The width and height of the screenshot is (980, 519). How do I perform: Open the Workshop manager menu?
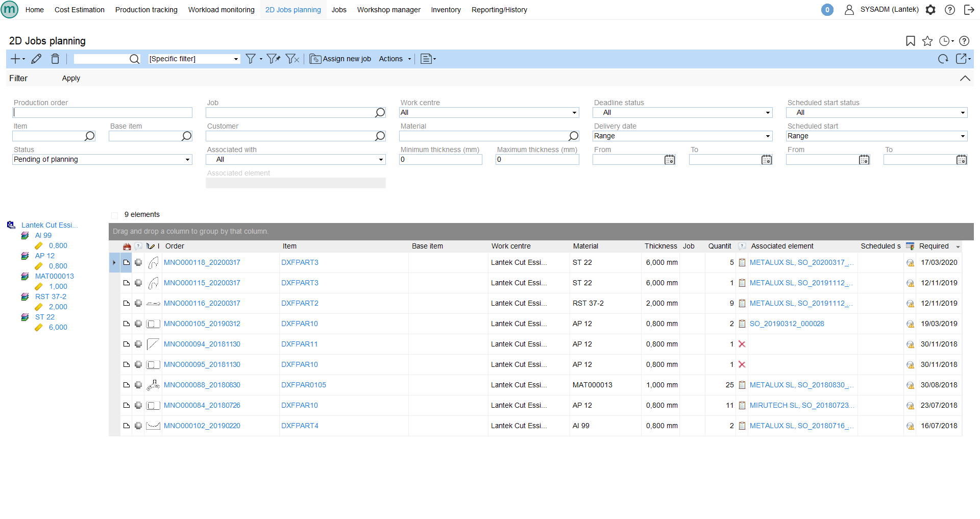(x=388, y=10)
